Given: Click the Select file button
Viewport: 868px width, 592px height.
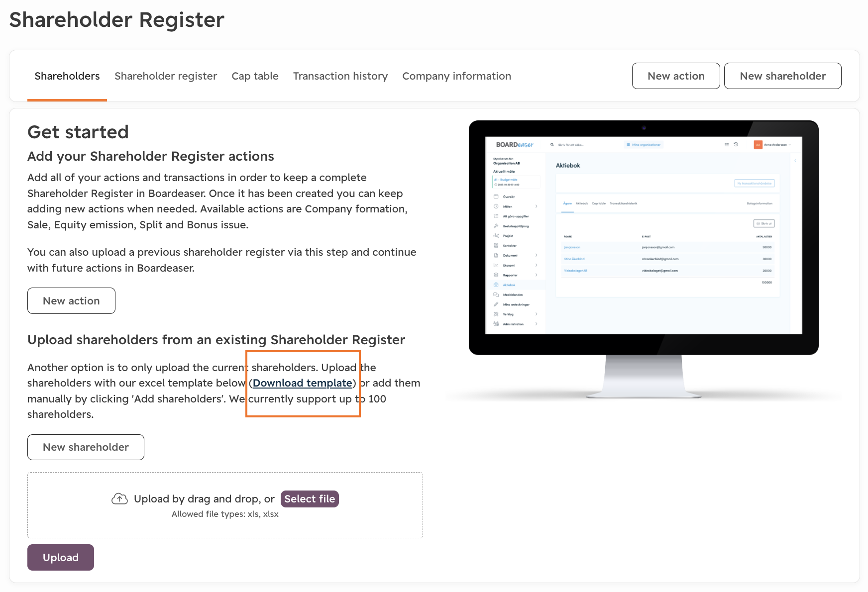Looking at the screenshot, I should tap(310, 499).
